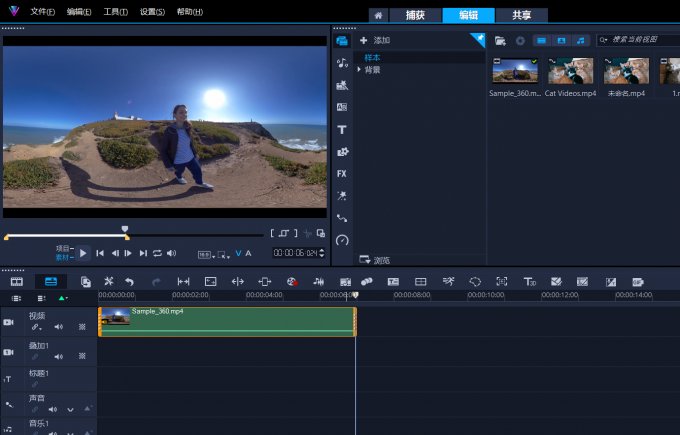Switch to the 共享 tab
Screen dimensions: 680x435
[x=521, y=15]
